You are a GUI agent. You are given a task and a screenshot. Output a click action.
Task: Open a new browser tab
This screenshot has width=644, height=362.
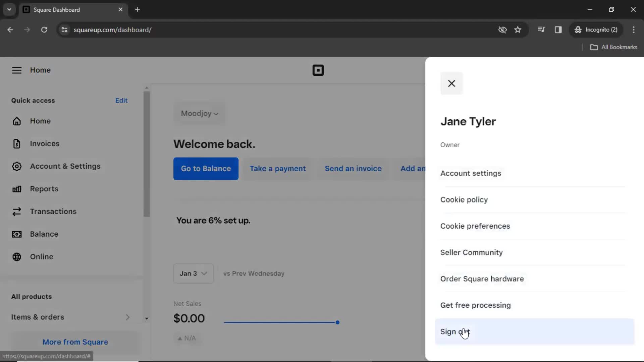click(x=138, y=10)
